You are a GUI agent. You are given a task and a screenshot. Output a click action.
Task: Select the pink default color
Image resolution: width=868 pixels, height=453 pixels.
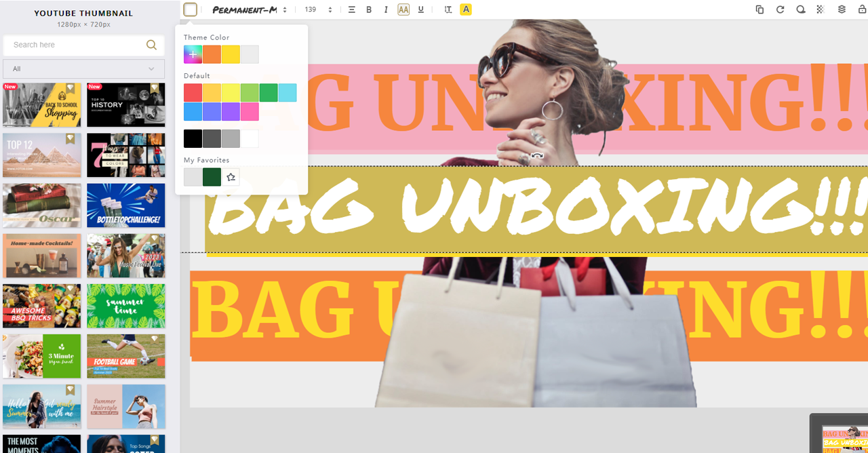coord(250,112)
